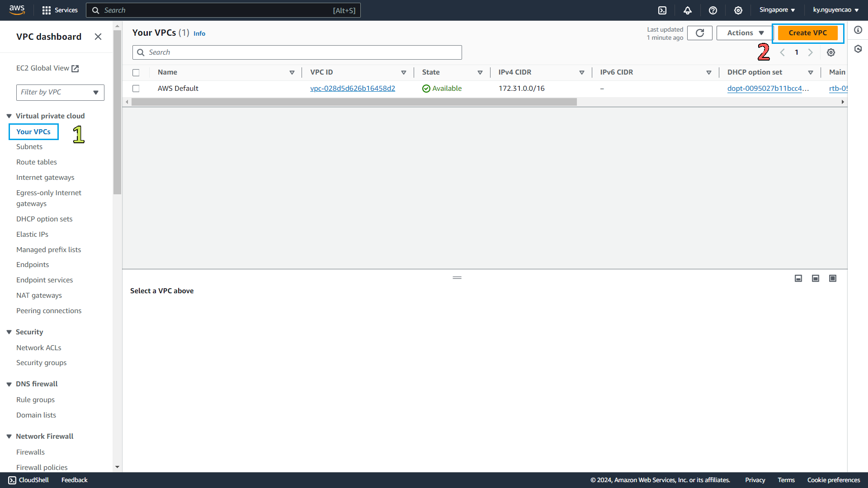Image resolution: width=868 pixels, height=488 pixels.
Task: Sort by Name column arrow
Action: tap(292, 72)
